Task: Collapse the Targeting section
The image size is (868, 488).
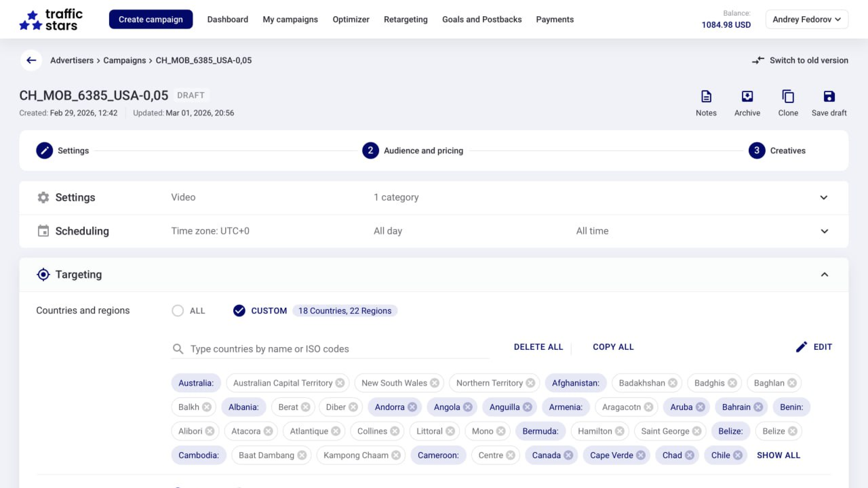Action: (824, 274)
